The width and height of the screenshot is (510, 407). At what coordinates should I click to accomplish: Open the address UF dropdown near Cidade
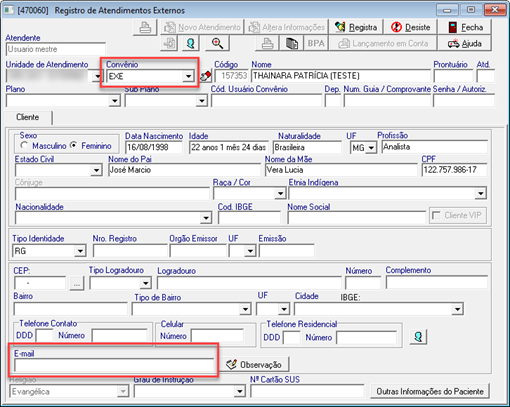click(x=284, y=309)
